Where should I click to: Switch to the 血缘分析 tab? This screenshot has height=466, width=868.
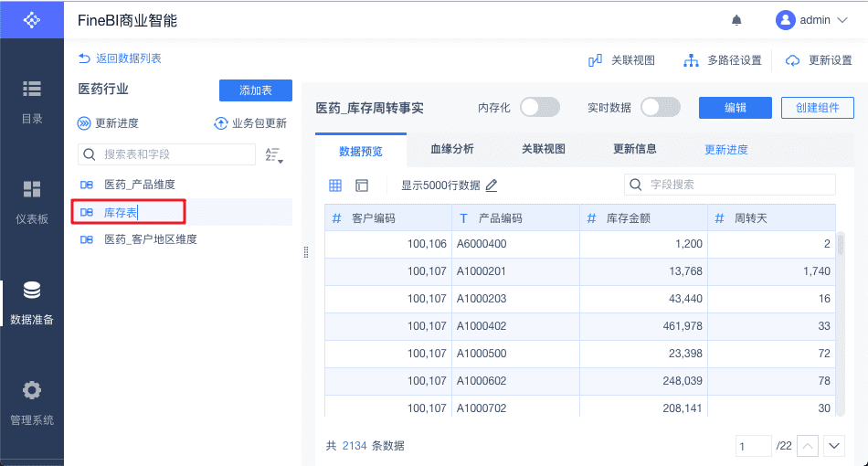(451, 149)
